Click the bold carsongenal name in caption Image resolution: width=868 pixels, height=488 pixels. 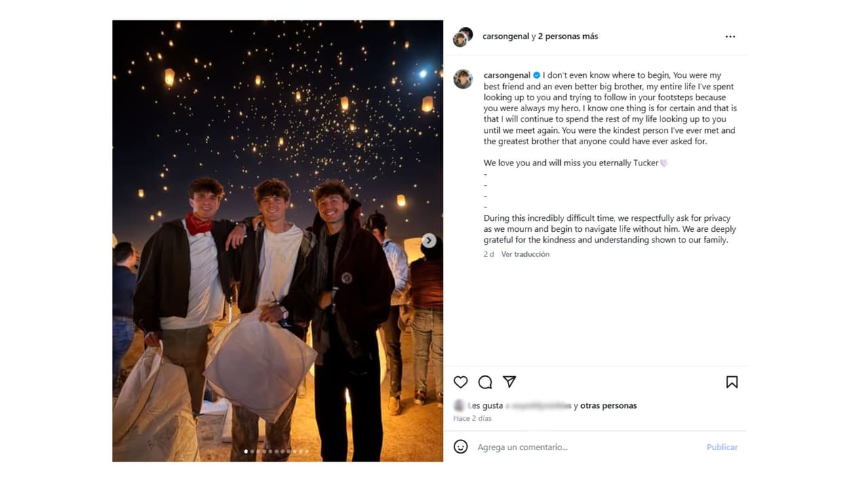click(x=507, y=75)
